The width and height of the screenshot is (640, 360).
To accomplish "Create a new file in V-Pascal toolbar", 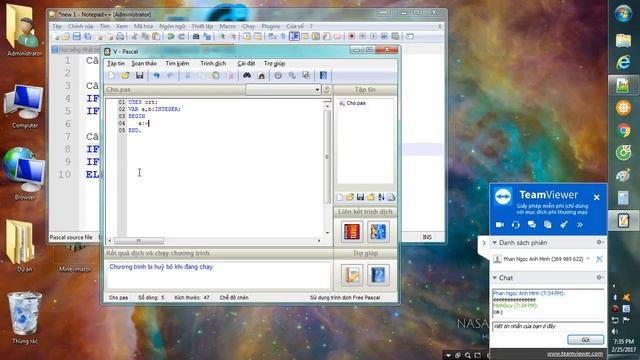I will click(x=111, y=76).
